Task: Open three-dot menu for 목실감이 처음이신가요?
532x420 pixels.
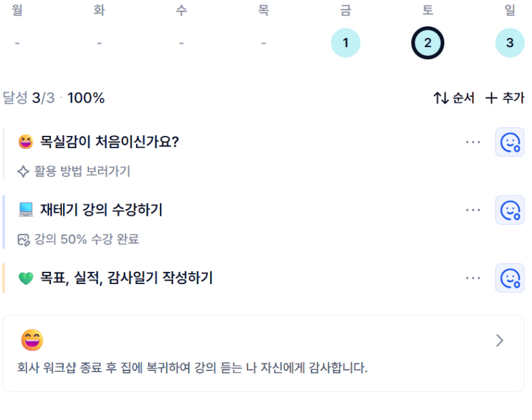Action: 473,142
